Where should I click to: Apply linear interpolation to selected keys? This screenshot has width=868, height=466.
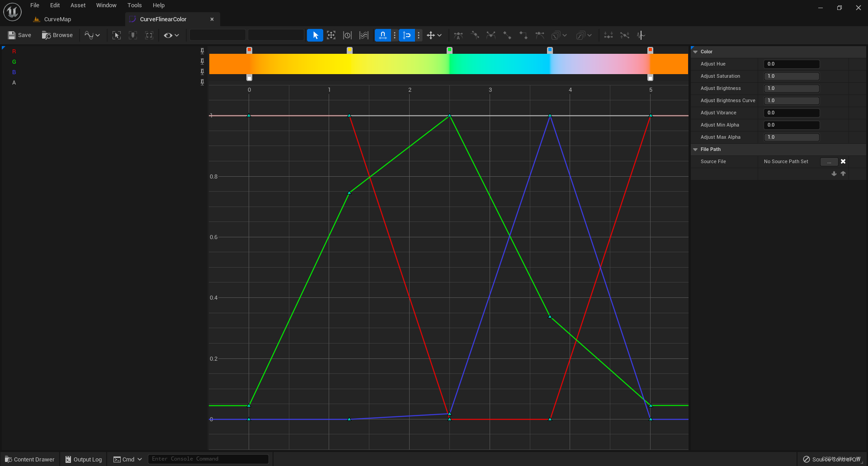[507, 35]
